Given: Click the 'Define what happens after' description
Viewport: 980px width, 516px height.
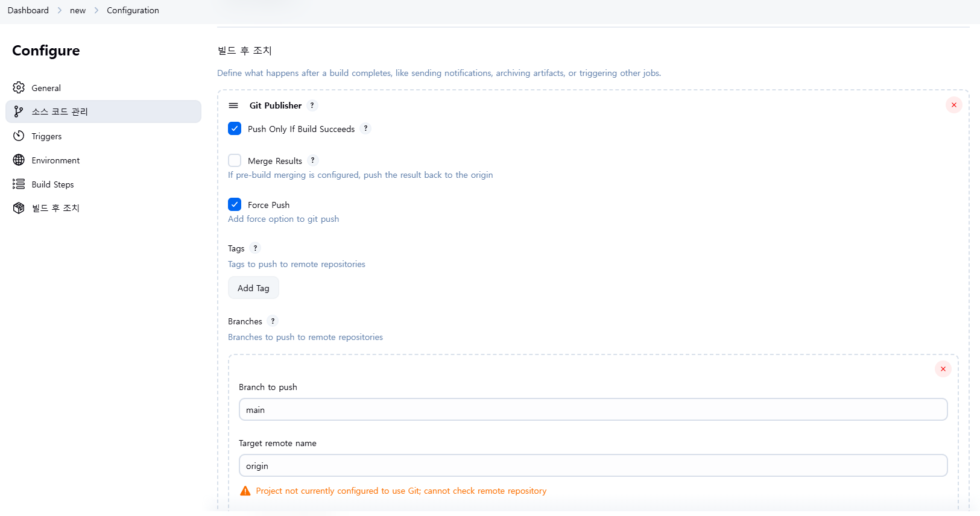Looking at the screenshot, I should [439, 73].
